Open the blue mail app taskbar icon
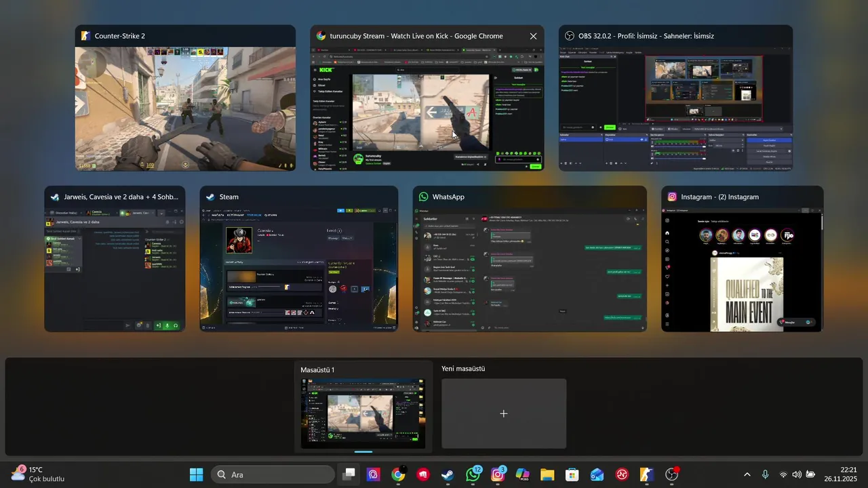Image resolution: width=868 pixels, height=488 pixels. 597,474
